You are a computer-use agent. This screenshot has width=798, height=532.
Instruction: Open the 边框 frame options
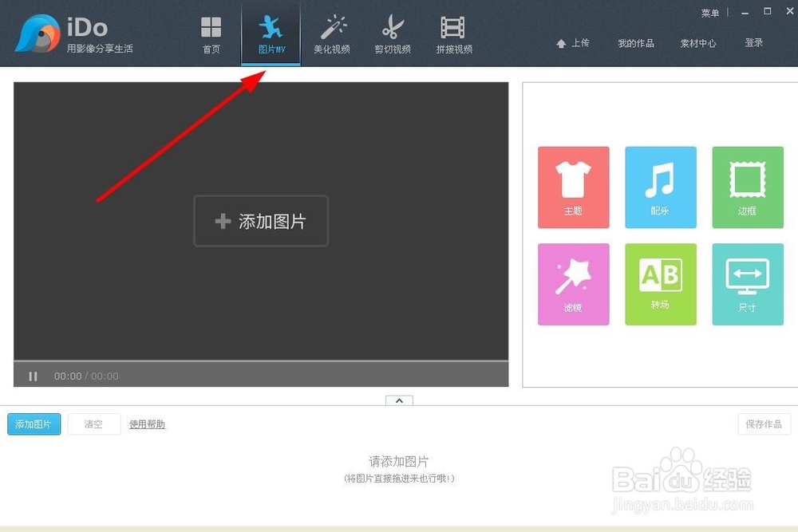point(747,187)
